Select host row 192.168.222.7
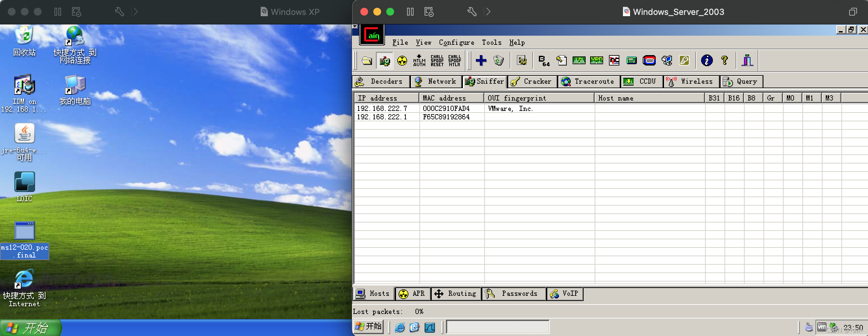 pyautogui.click(x=611, y=108)
